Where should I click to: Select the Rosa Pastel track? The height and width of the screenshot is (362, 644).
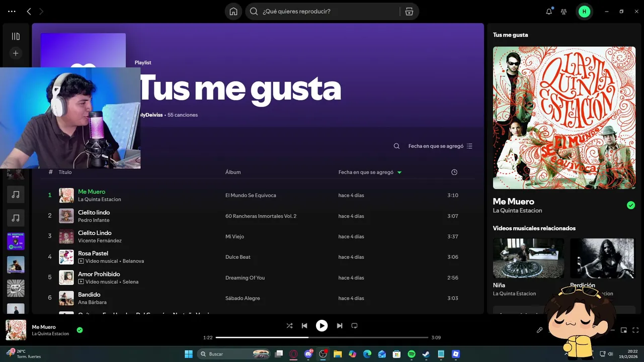[x=93, y=253]
